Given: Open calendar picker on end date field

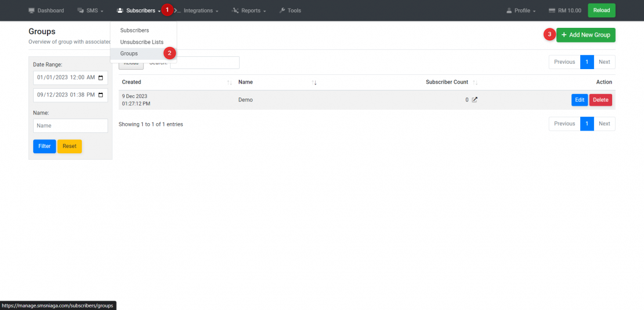Looking at the screenshot, I should point(100,95).
